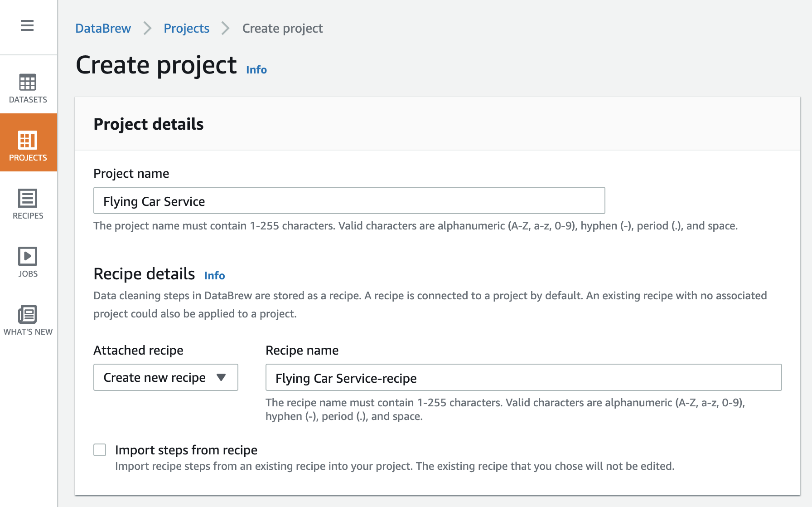
Task: Select the Projects sidebar icon
Action: pyautogui.click(x=28, y=140)
